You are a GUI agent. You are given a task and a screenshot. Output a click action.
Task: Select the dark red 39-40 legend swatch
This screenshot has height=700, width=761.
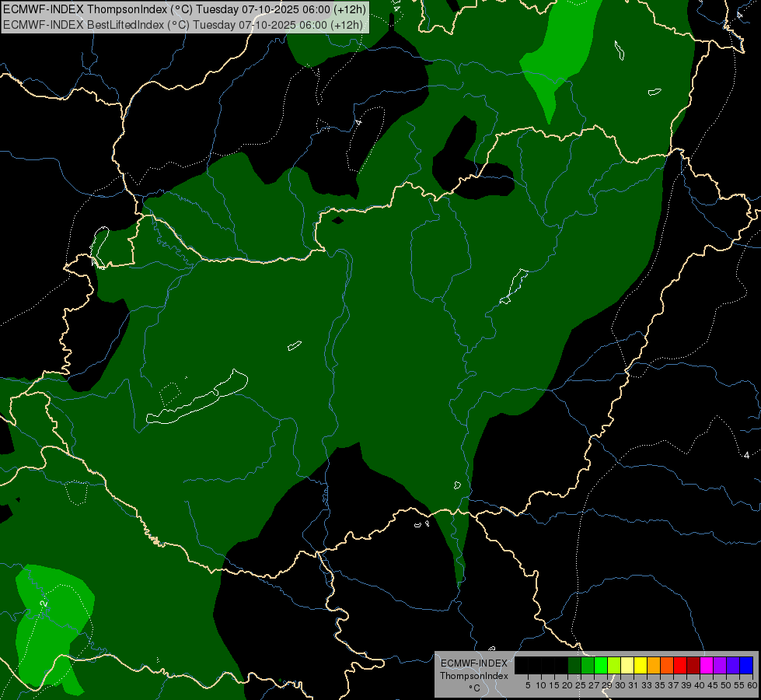point(693,666)
